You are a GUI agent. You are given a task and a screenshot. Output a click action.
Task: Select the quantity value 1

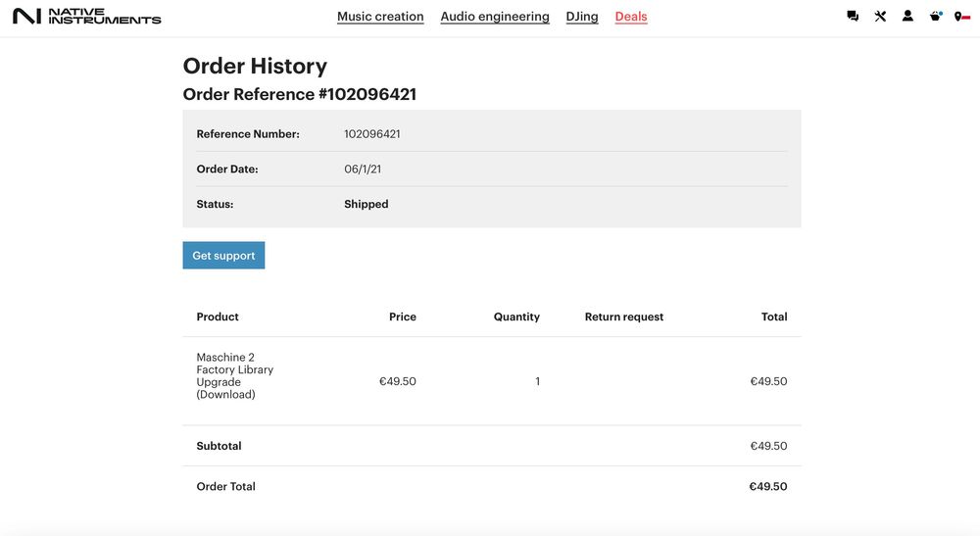point(537,381)
